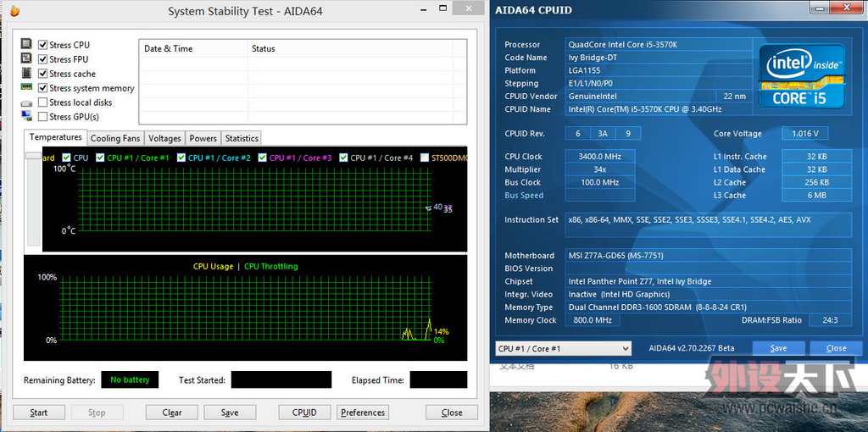The width and height of the screenshot is (868, 432).
Task: Switch to the Powers tab
Action: [203, 138]
